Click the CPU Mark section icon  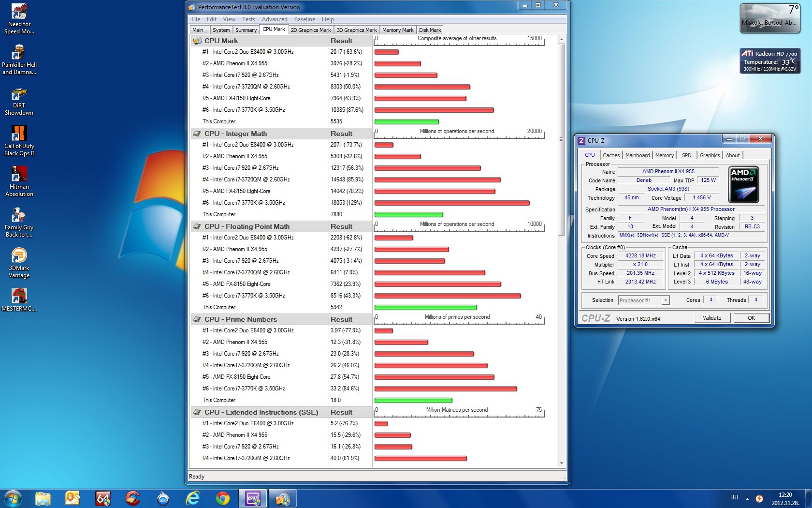pos(197,41)
